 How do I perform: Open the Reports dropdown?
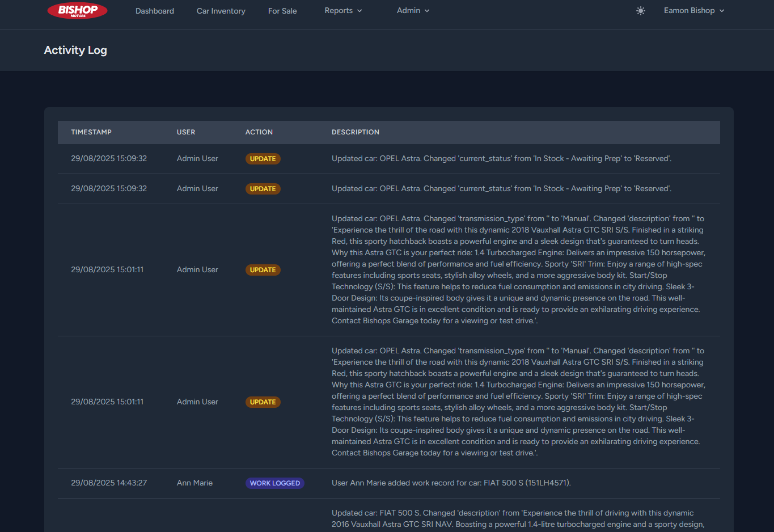pyautogui.click(x=343, y=10)
